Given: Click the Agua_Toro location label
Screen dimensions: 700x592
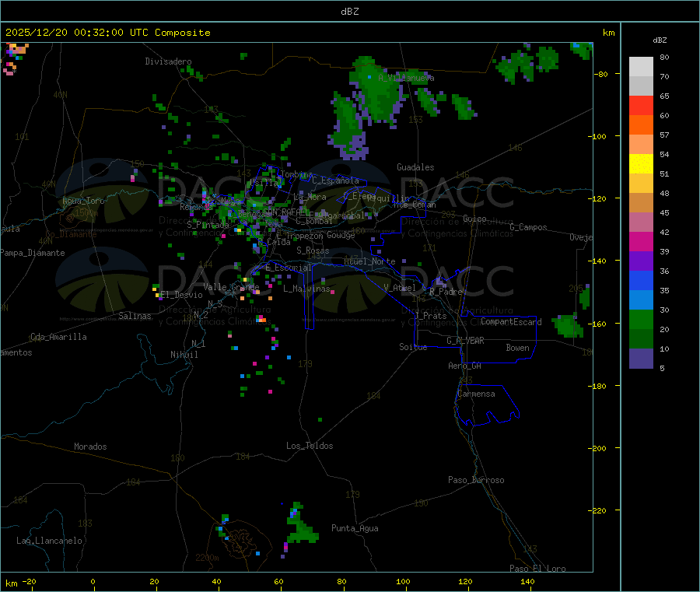Looking at the screenshot, I should tap(83, 201).
